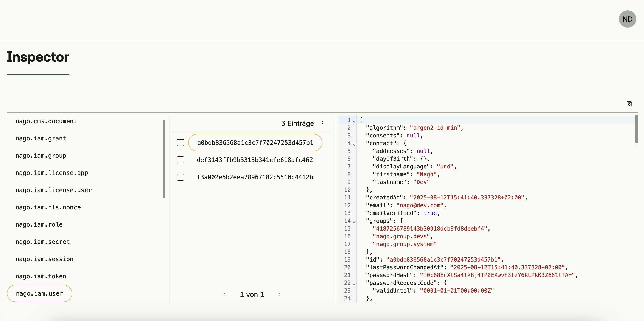Check the f3a002e5b2ee entry checkbox
The width and height of the screenshot is (644, 321).
(180, 177)
